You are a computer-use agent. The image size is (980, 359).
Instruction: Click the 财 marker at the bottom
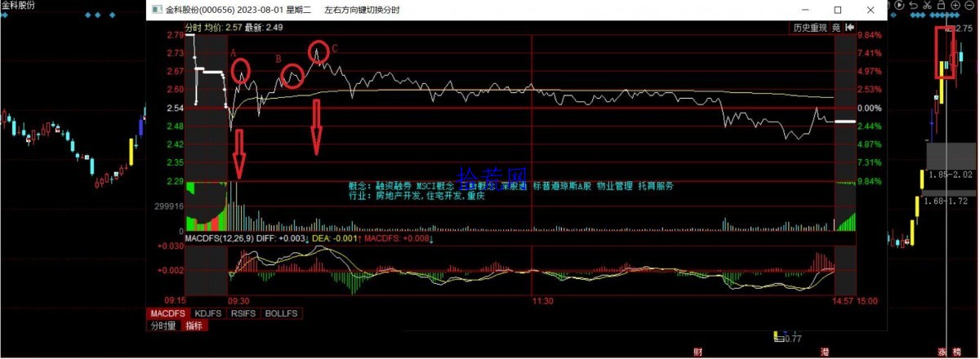698,352
